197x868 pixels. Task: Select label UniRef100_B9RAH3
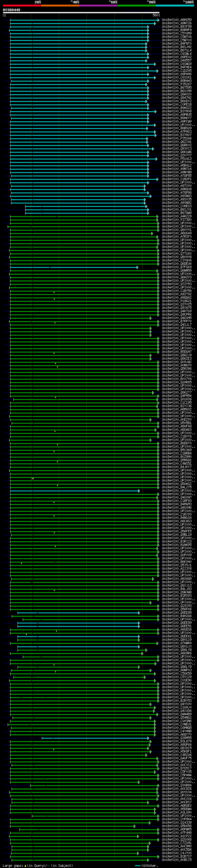177,81
